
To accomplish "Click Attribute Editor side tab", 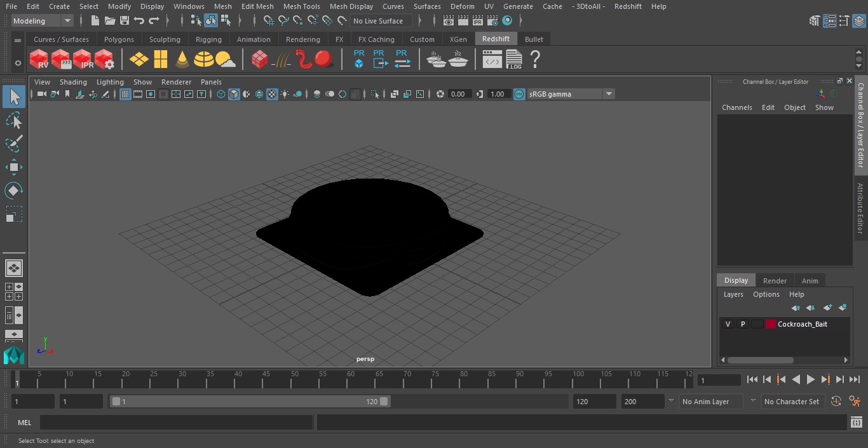I will point(861,208).
